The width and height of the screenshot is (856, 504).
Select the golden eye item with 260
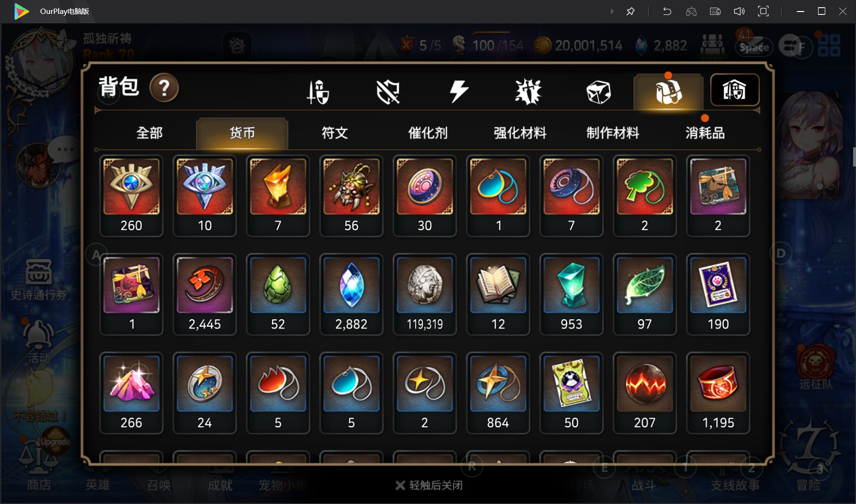(x=131, y=196)
